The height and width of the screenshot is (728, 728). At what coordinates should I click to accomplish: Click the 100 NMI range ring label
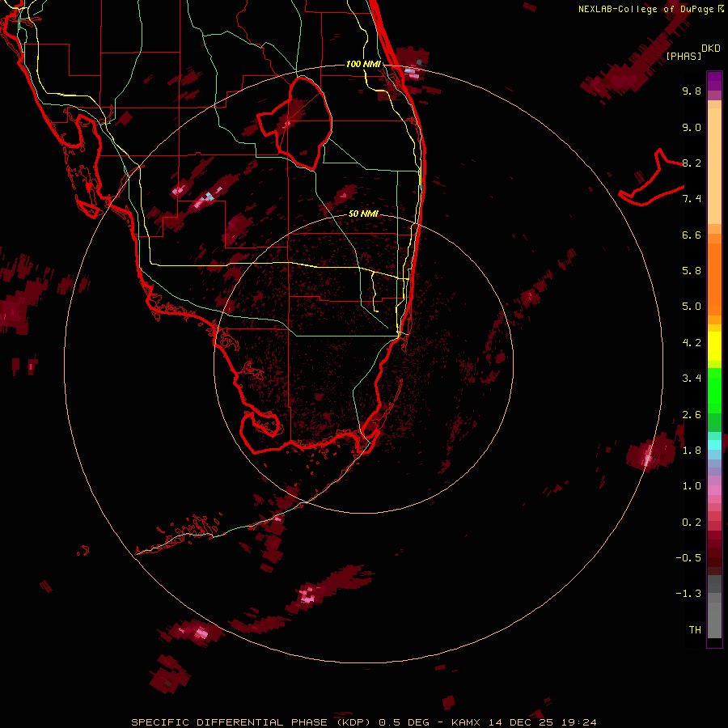363,64
